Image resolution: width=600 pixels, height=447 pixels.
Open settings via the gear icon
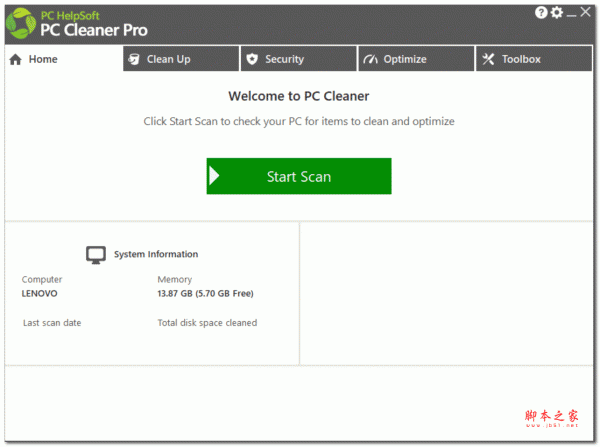[557, 13]
